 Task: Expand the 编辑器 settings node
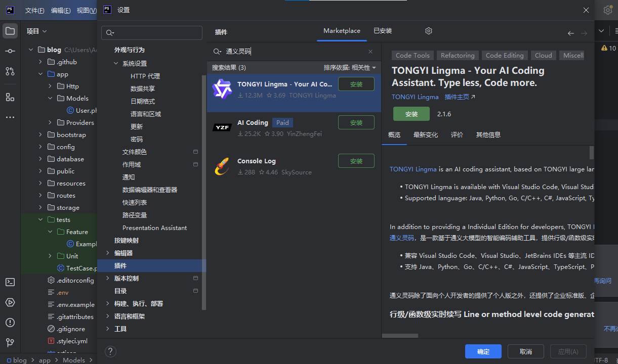coord(107,253)
